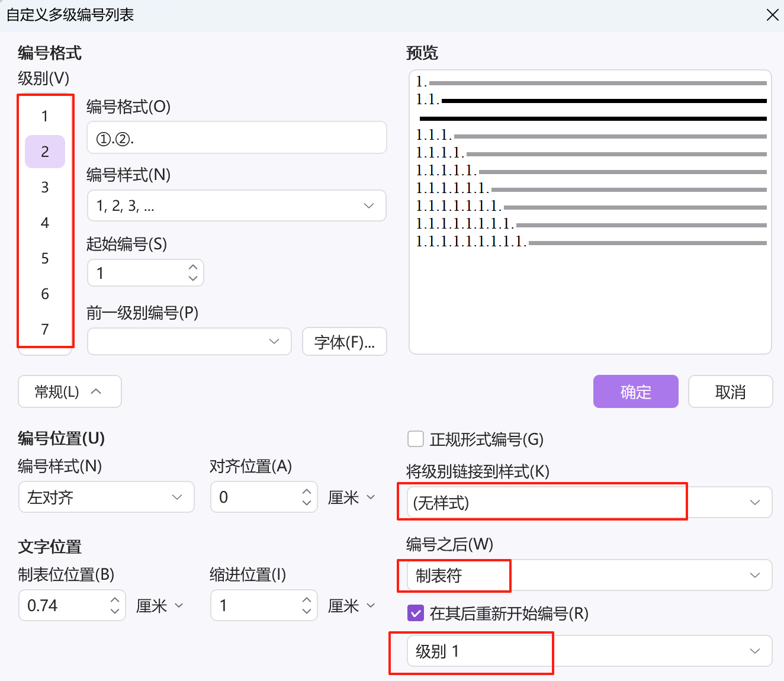Open the 编号样式 numbering style dropdown

tap(237, 205)
